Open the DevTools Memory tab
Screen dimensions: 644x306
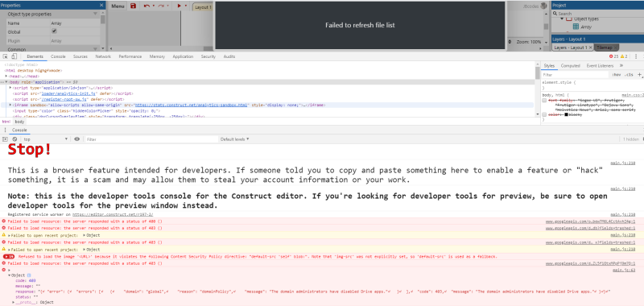[x=157, y=56]
